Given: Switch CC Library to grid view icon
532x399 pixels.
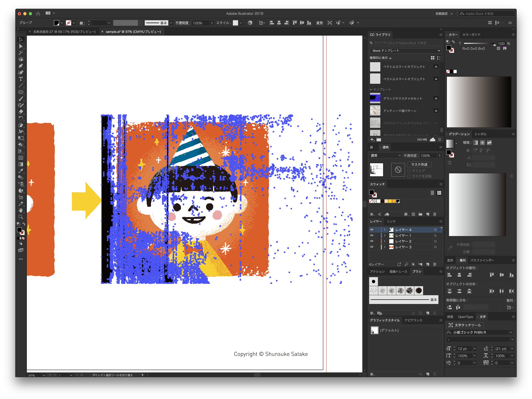Looking at the screenshot, I should [x=433, y=58].
